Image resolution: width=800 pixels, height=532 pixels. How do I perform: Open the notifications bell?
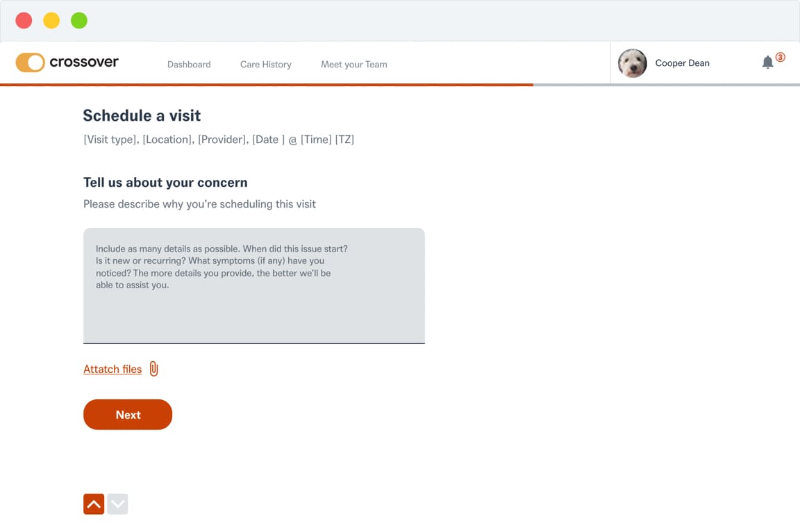[x=767, y=63]
